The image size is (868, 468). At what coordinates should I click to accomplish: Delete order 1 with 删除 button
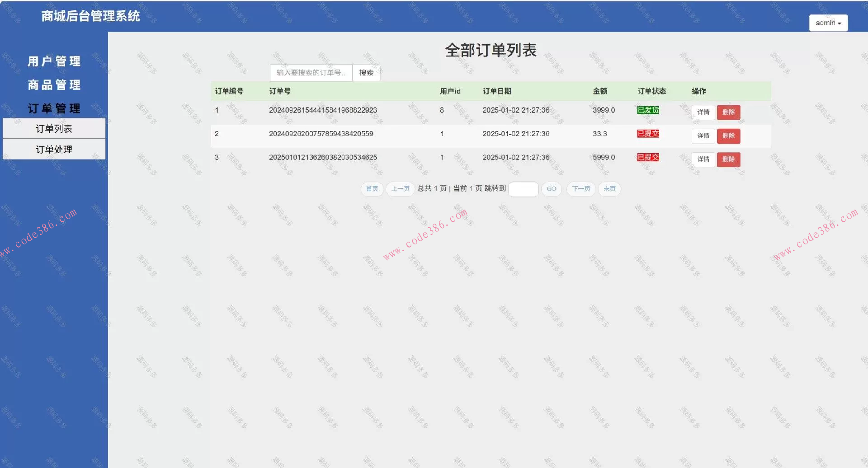(x=728, y=112)
